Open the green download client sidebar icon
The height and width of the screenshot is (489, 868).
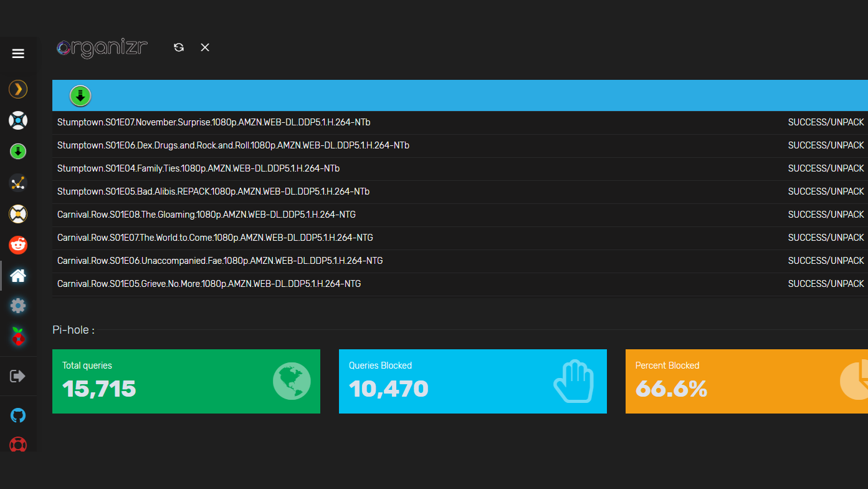18,151
